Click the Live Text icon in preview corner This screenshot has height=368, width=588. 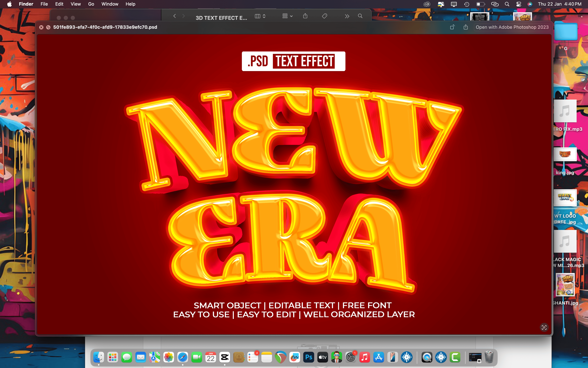click(544, 327)
